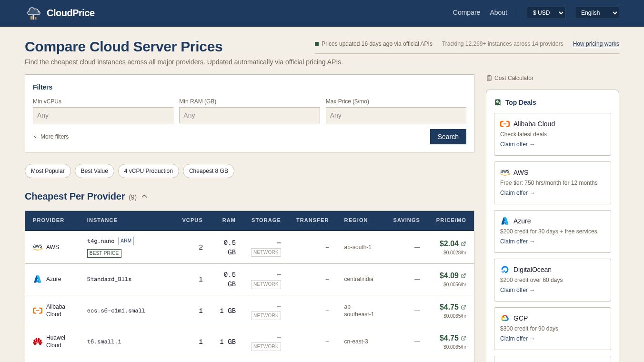Select the Best Value preset
644x362 pixels.
(94, 171)
